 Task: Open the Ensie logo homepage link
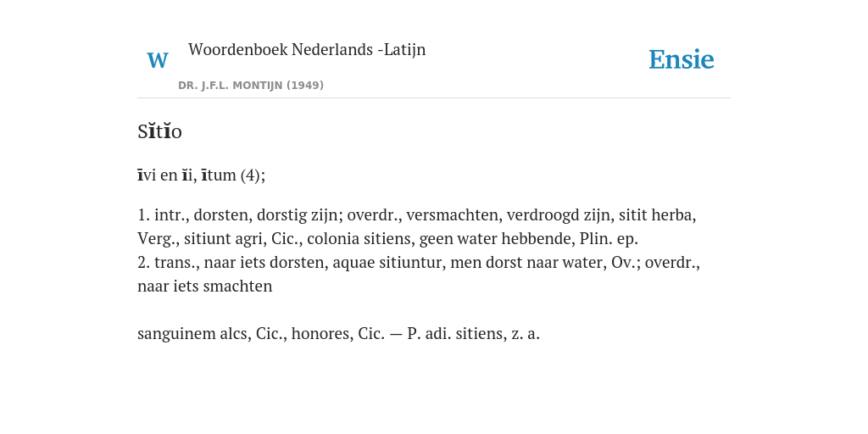click(x=682, y=59)
